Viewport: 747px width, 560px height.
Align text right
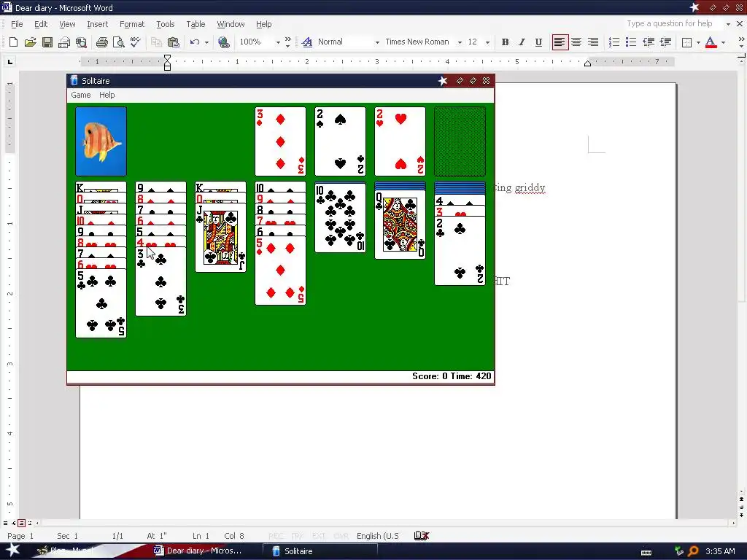click(x=593, y=42)
